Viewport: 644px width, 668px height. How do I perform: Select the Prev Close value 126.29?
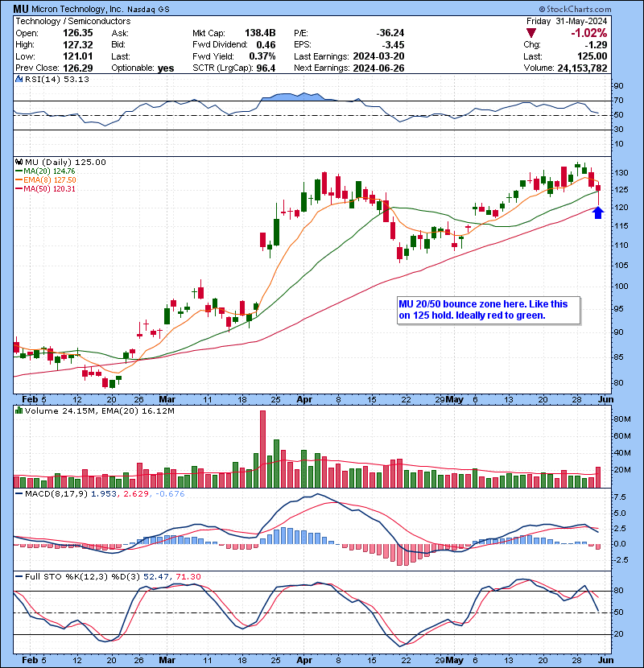(78, 68)
